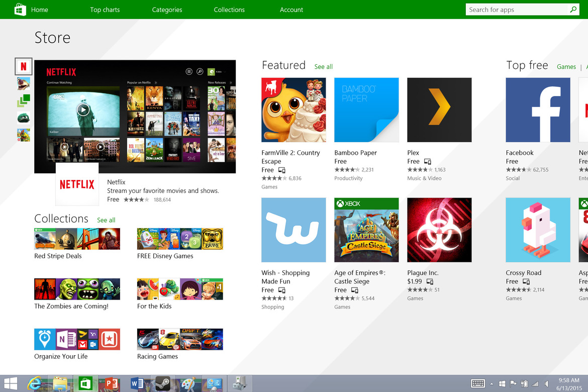Click See all next to Collections

106,220
